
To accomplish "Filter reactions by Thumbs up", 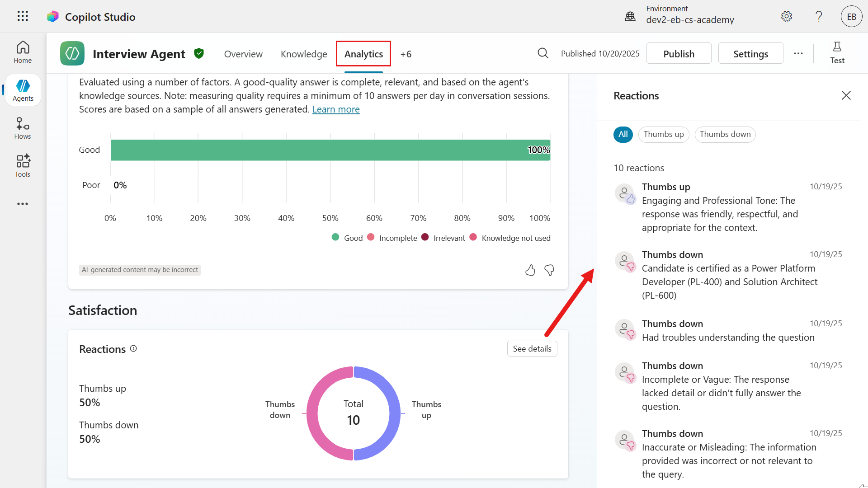I will point(663,134).
